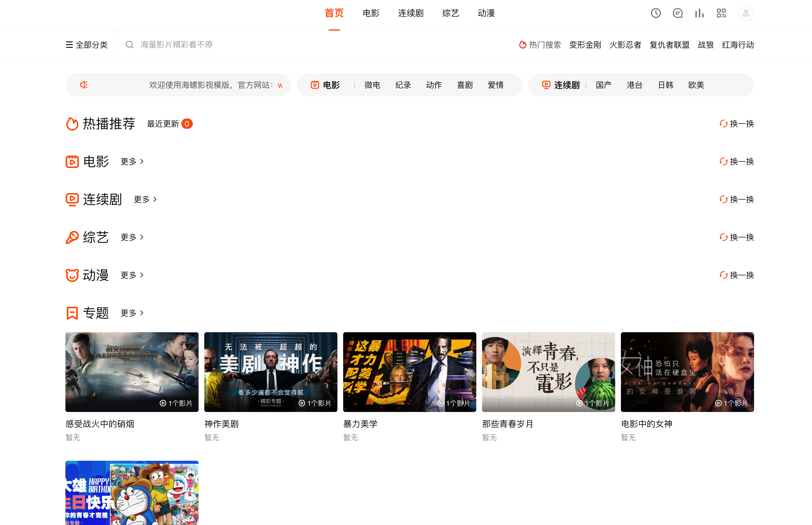This screenshot has width=812, height=525.
Task: Click the 动漫 section bear icon
Action: point(72,275)
